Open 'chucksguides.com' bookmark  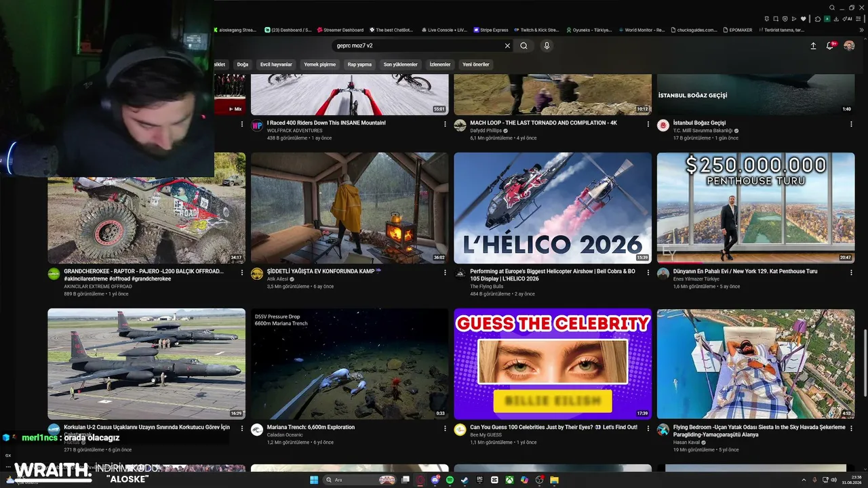tap(694, 30)
